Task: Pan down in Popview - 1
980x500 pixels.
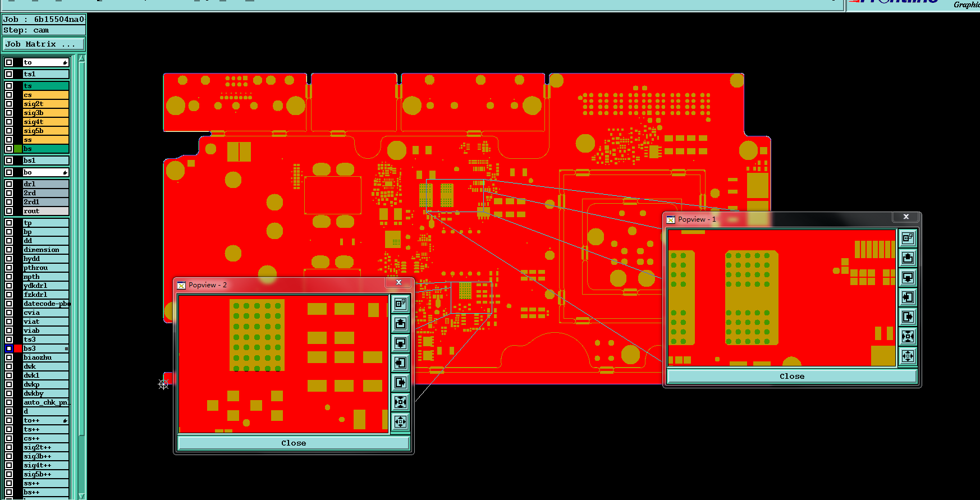Action: tap(908, 278)
